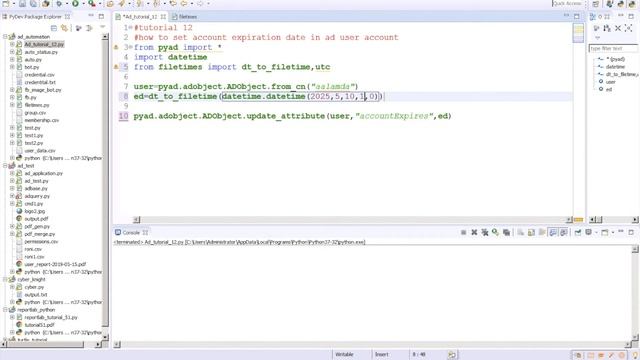Image resolution: width=640 pixels, height=360 pixels.
Task: Click the Open Perspective icon
Action: click(x=596, y=4)
